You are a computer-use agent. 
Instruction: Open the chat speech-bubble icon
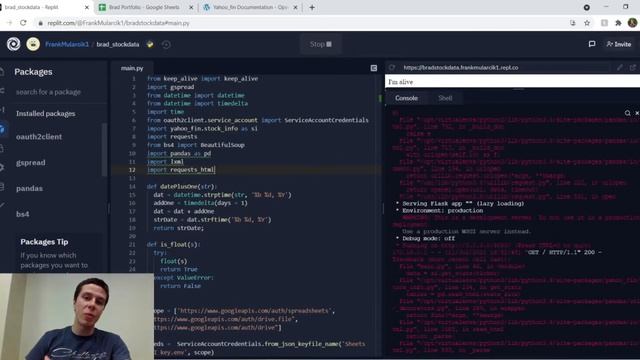(x=592, y=44)
